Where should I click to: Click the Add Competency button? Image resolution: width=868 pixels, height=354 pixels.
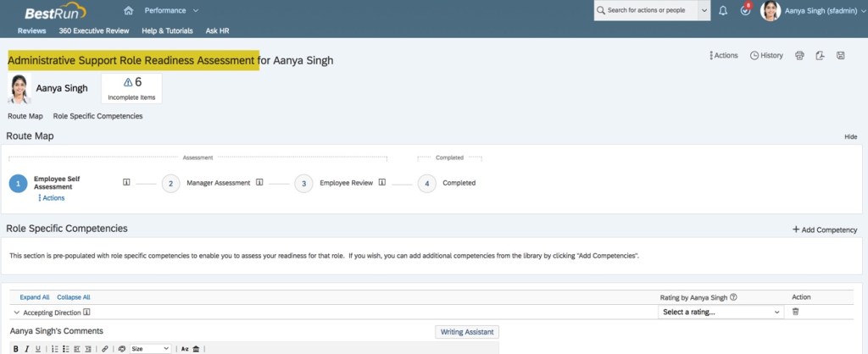click(825, 230)
